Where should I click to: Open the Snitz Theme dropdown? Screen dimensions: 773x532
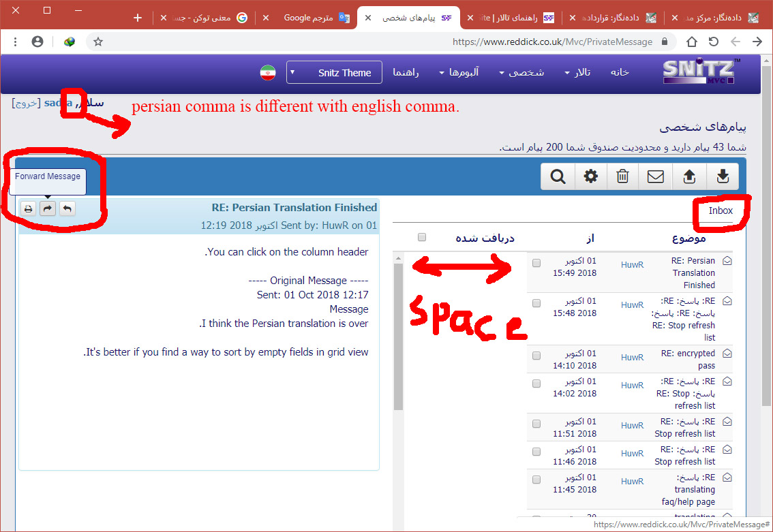(334, 72)
